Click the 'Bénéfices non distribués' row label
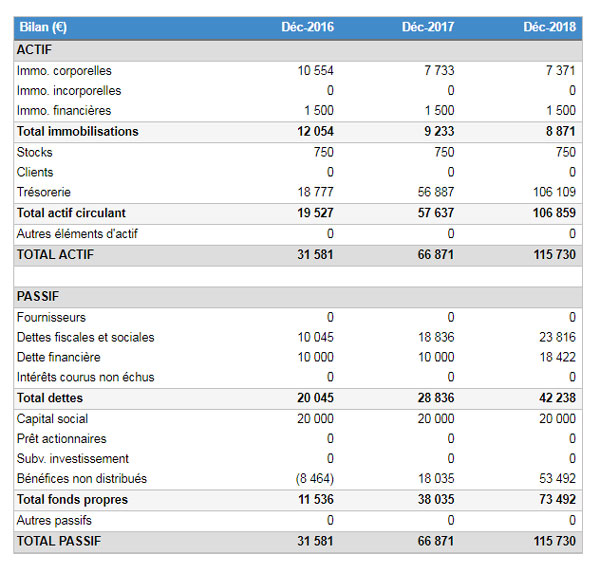The image size is (600, 573). pos(82,478)
